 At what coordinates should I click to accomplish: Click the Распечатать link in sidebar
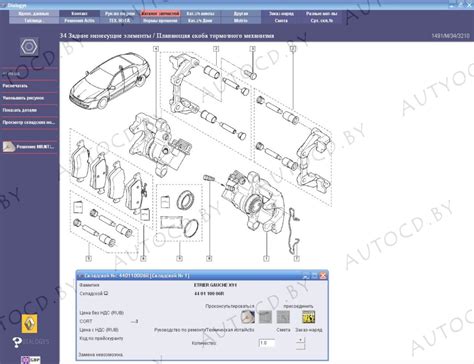point(15,86)
